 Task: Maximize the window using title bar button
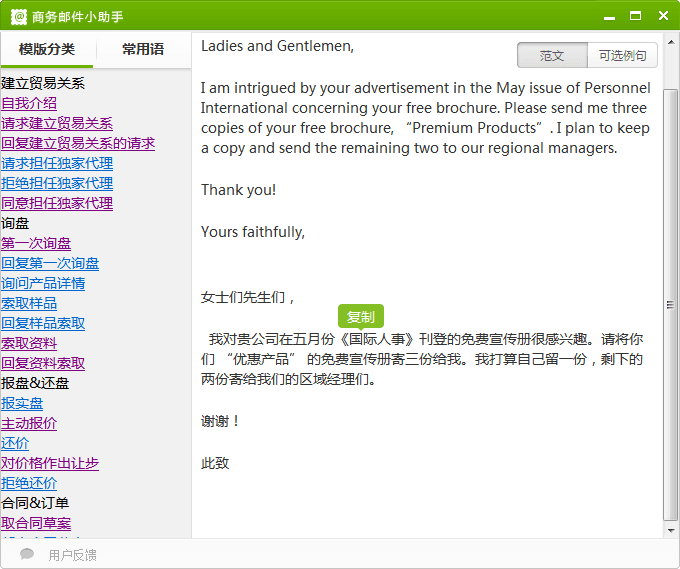pyautogui.click(x=635, y=16)
